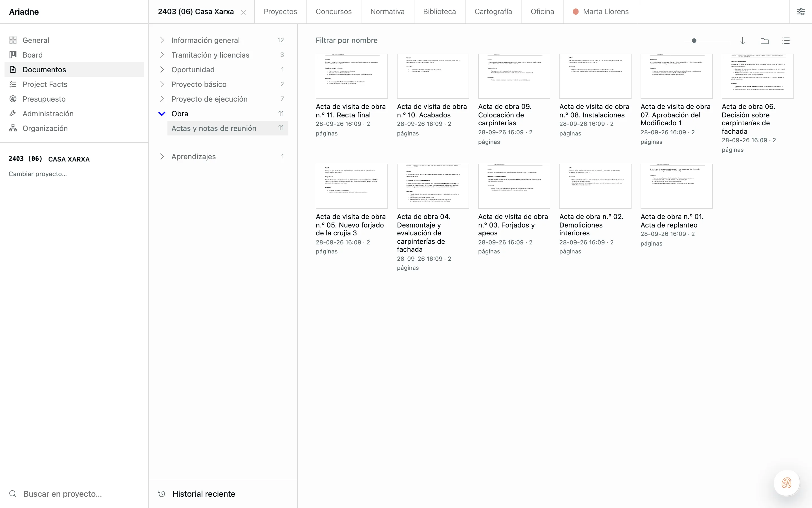Select Actas y notas de reunión subfolder

[x=228, y=128]
